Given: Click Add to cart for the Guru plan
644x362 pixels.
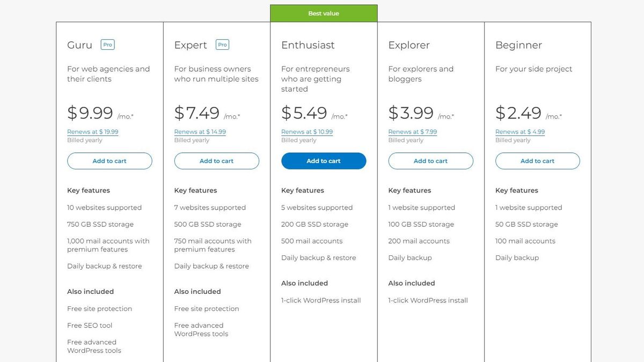Looking at the screenshot, I should [x=109, y=161].
